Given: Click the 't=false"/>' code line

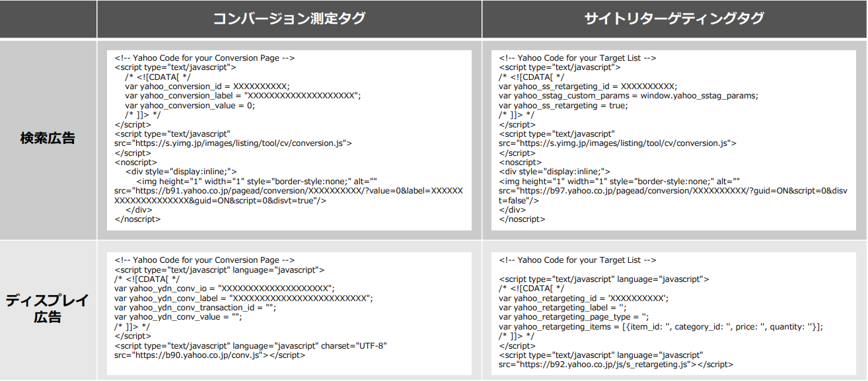Looking at the screenshot, I should [519, 200].
